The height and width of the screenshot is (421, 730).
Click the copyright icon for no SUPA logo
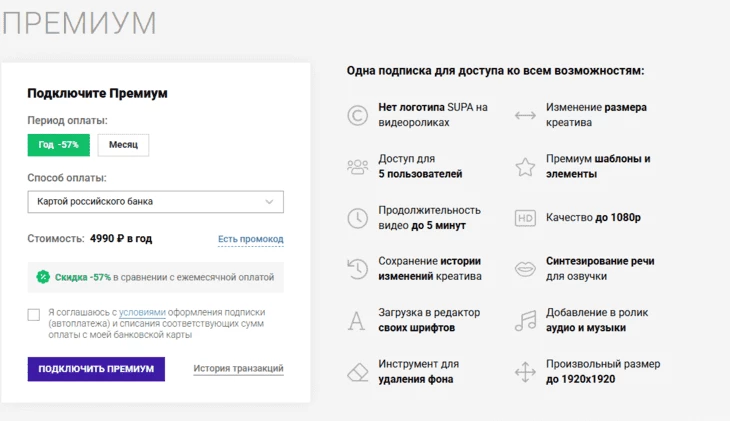(x=357, y=115)
